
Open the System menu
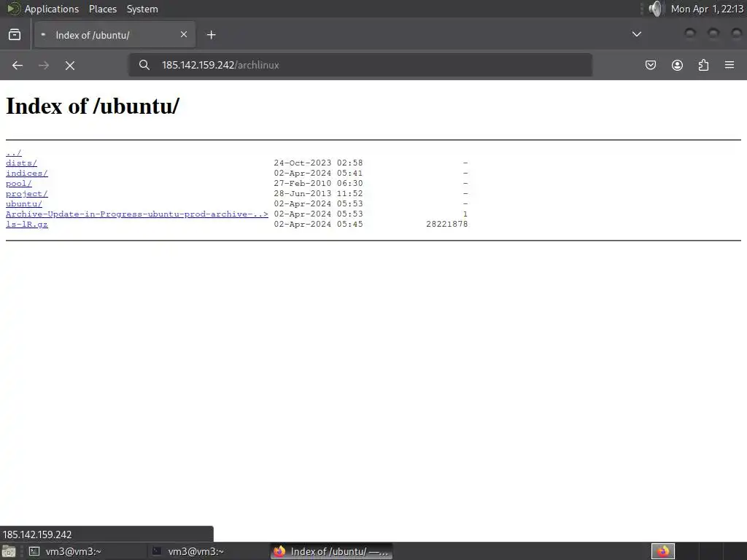142,9
